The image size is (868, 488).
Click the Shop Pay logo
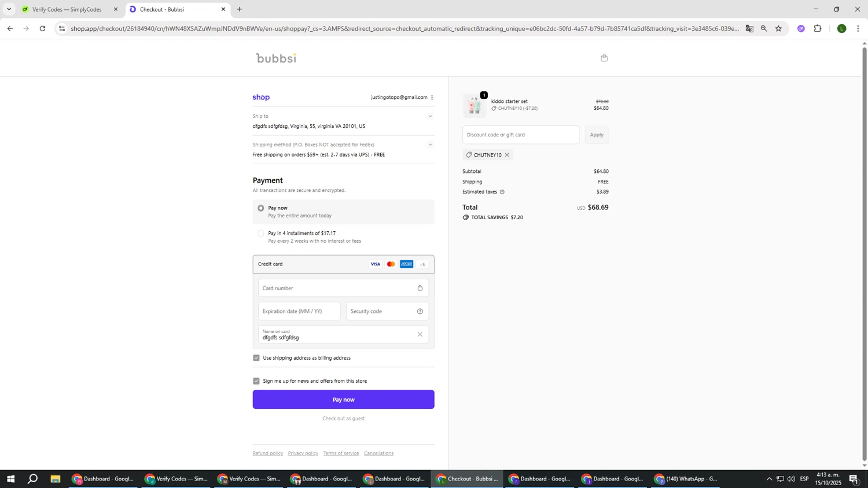coord(261,97)
